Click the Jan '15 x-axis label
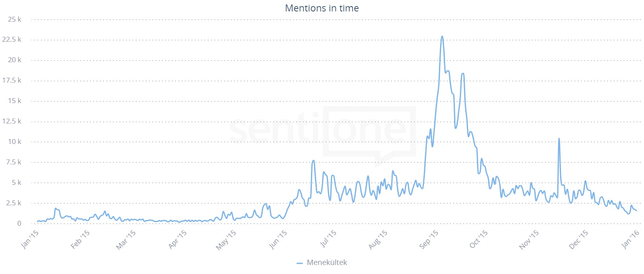Viewport: 644px width, 274px height. [x=29, y=239]
